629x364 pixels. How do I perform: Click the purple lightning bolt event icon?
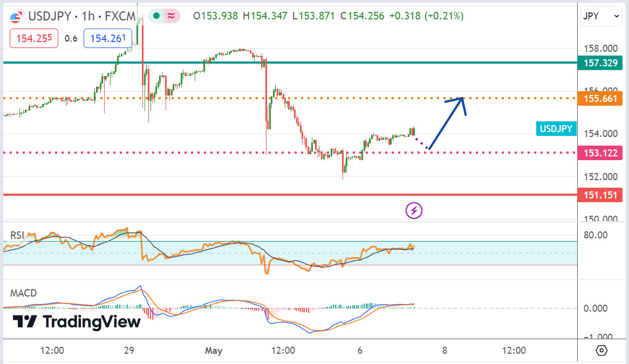point(414,210)
